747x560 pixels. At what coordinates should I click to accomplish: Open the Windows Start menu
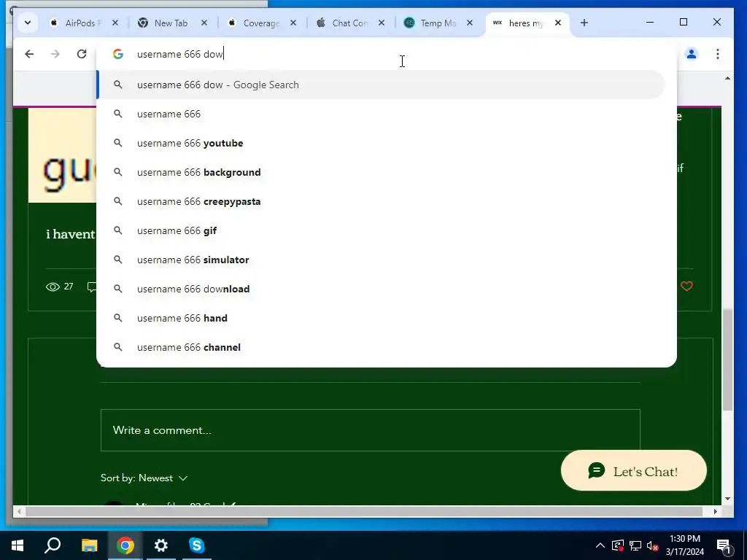(18, 545)
